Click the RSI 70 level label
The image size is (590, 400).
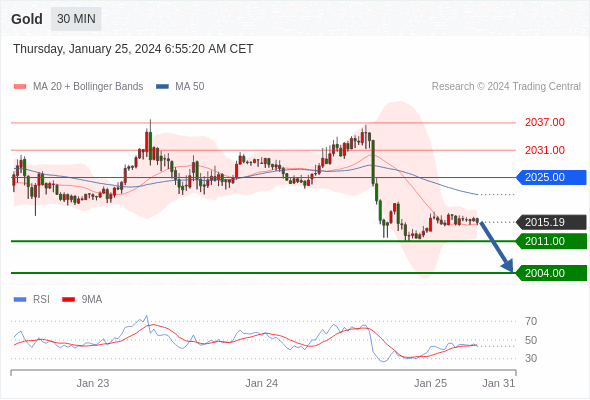pos(531,321)
